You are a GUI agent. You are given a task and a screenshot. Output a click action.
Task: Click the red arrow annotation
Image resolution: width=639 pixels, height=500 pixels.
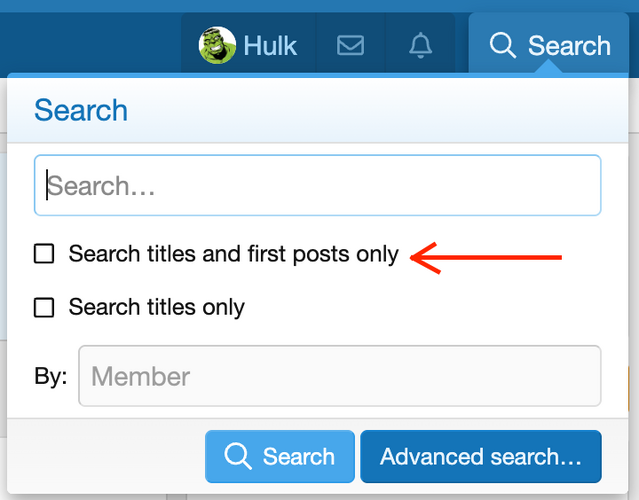(x=486, y=258)
